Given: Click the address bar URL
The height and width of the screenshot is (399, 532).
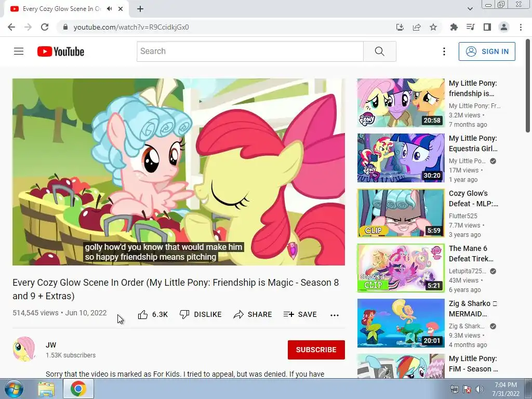Looking at the screenshot, I should (x=131, y=27).
